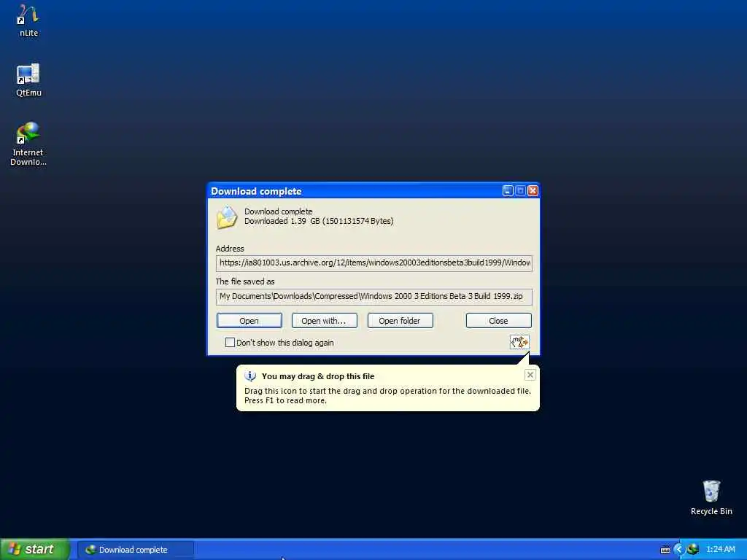Screen dimensions: 747x560
Task: Dismiss the drag & drop tip balloon
Action: coord(530,375)
